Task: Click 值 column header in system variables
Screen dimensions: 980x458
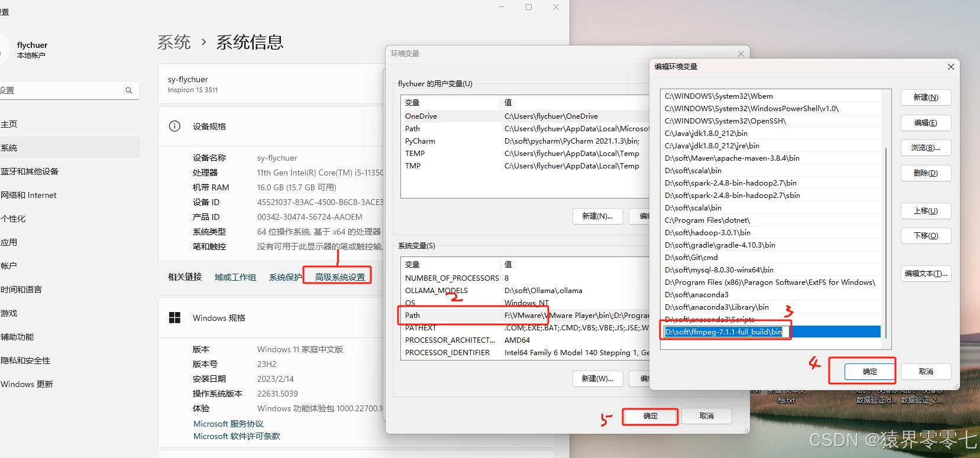Action: 575,265
